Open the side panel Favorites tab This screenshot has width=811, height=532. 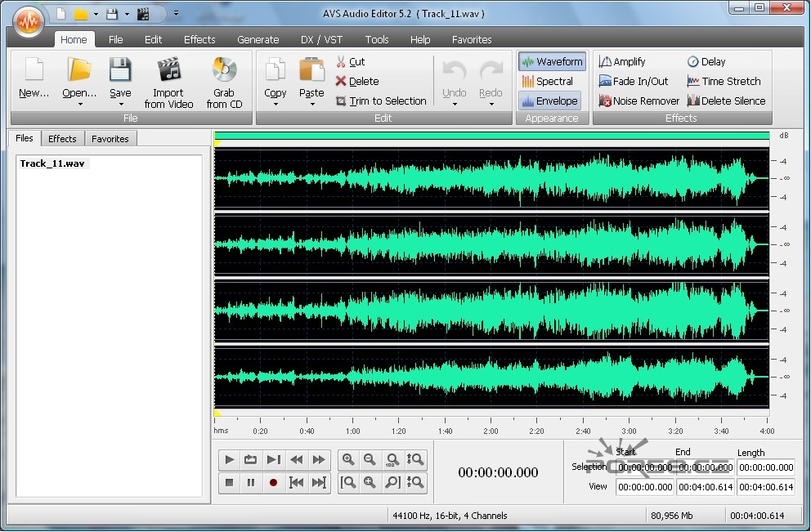(110, 139)
